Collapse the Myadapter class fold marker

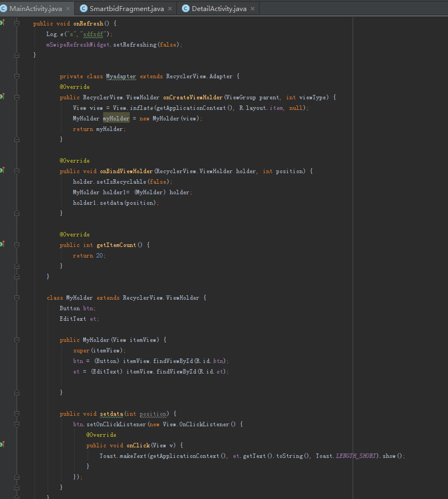17,76
